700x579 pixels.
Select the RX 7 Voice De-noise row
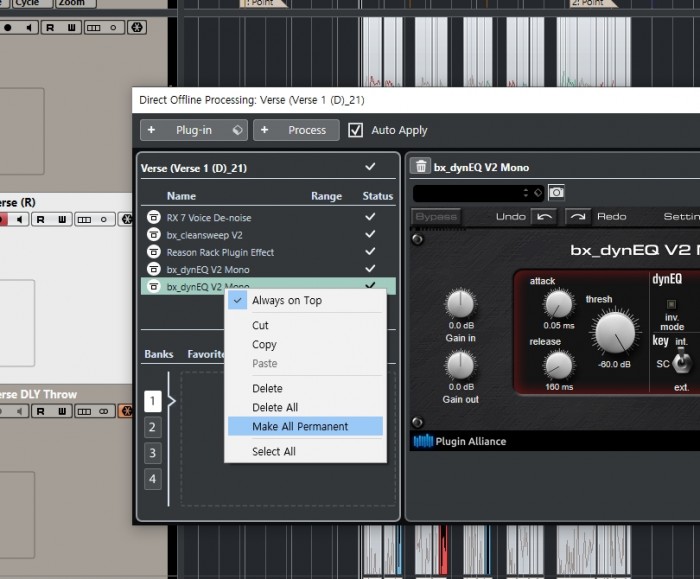[268, 217]
